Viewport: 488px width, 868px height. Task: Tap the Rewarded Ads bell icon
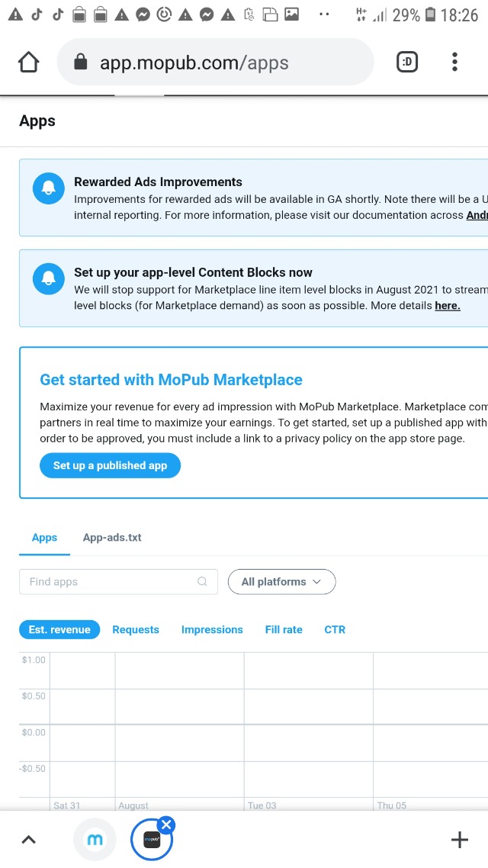coord(49,189)
